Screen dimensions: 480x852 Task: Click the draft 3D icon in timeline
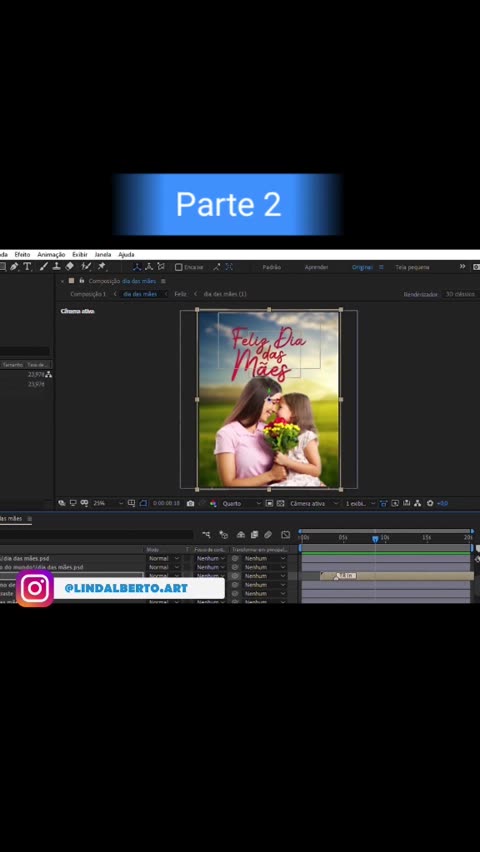click(x=223, y=535)
